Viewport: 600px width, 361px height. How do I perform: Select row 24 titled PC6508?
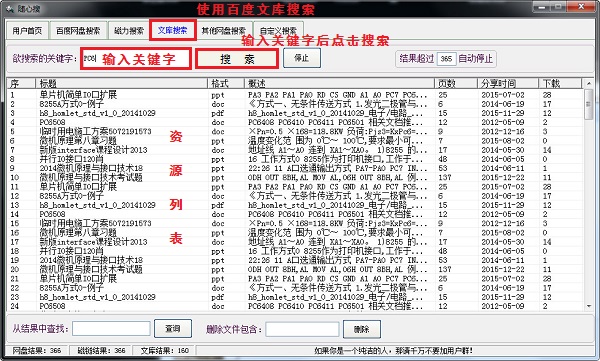pyautogui.click(x=295, y=306)
